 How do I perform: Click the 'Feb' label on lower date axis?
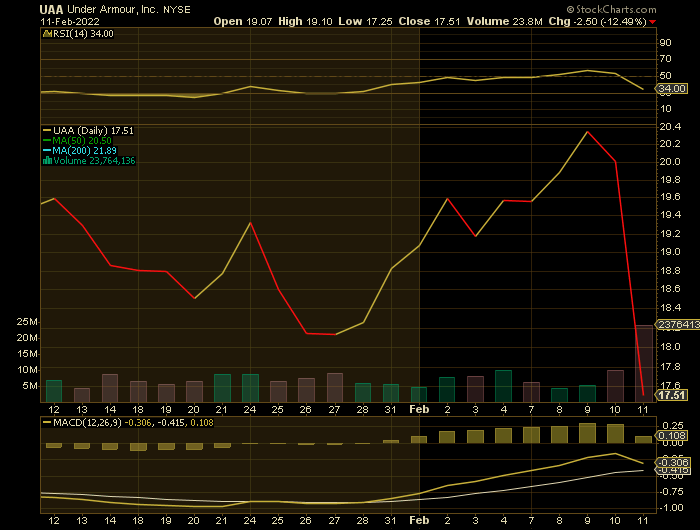pyautogui.click(x=419, y=521)
